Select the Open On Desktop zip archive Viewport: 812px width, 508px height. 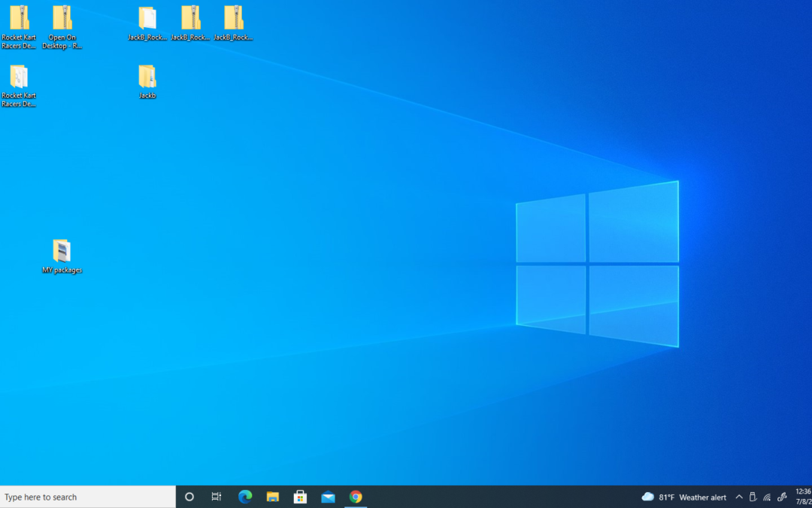[62, 27]
